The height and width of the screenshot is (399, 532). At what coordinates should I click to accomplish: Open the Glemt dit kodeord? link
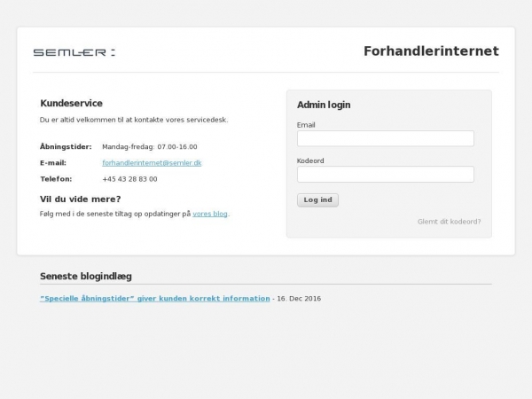pos(449,222)
